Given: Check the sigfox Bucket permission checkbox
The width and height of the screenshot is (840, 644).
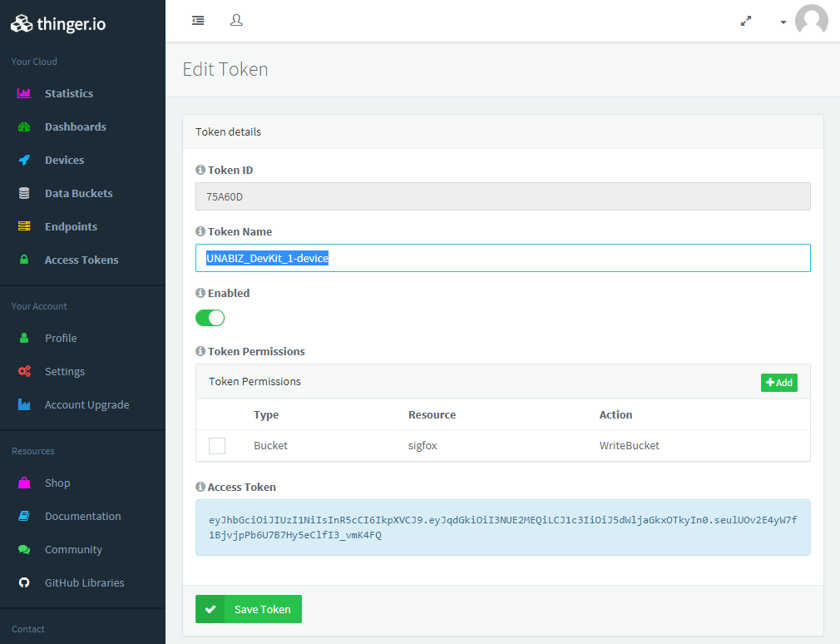Looking at the screenshot, I should coord(217,446).
